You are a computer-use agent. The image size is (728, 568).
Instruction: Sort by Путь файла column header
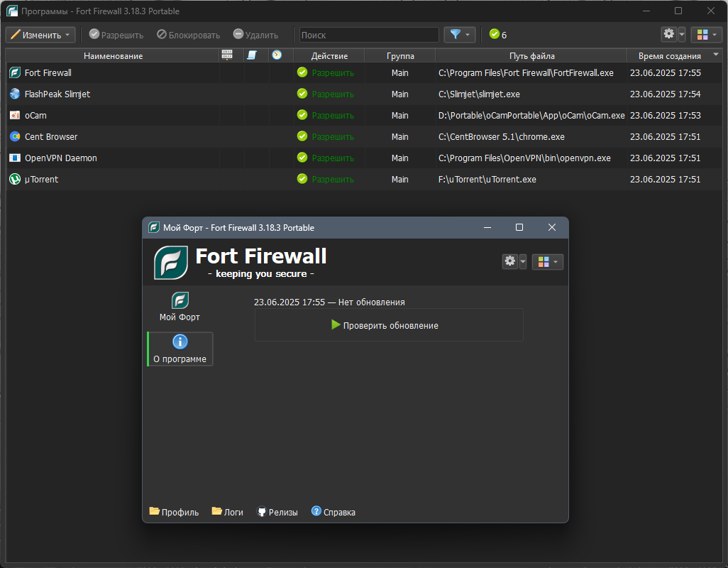point(531,55)
